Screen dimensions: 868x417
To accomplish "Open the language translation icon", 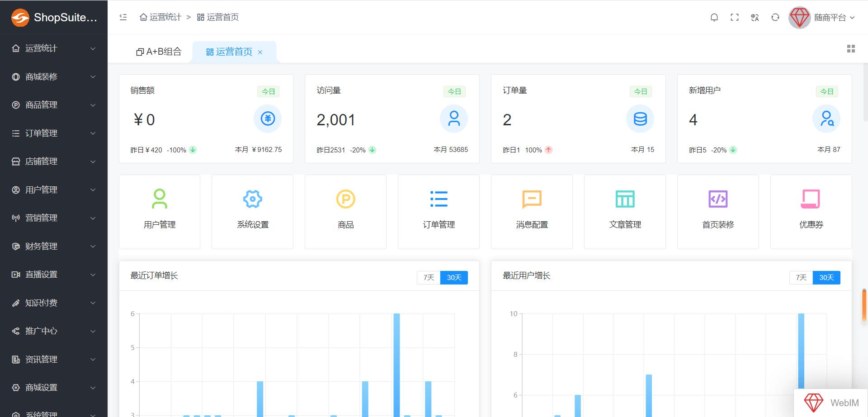I will (x=755, y=17).
